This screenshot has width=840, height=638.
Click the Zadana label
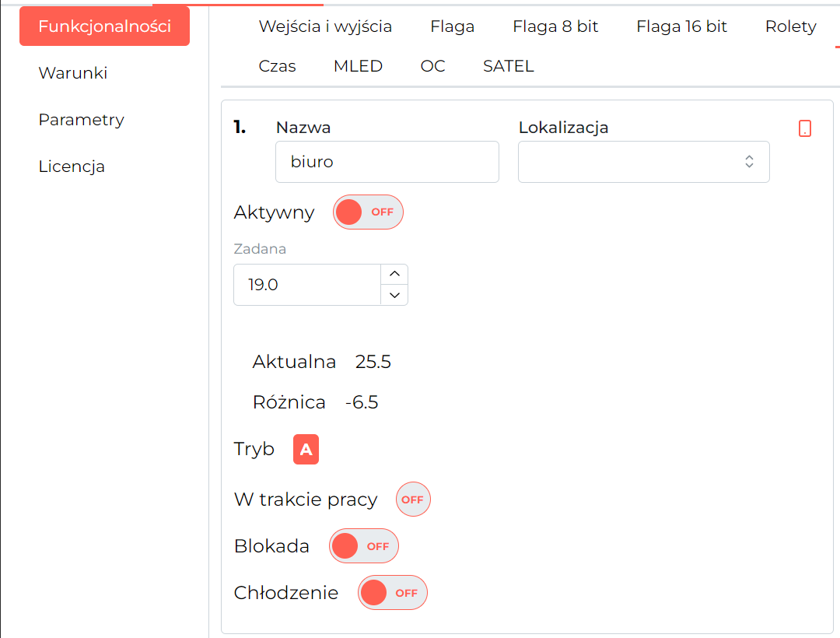260,249
